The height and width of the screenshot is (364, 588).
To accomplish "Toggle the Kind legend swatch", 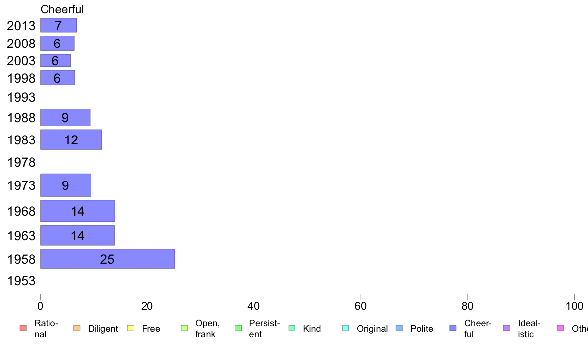I will [292, 328].
